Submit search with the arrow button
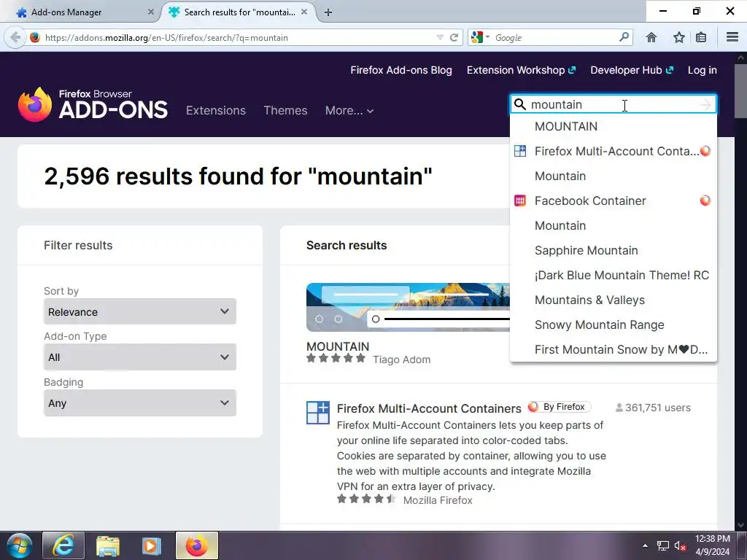This screenshot has width=747, height=560. (705, 105)
